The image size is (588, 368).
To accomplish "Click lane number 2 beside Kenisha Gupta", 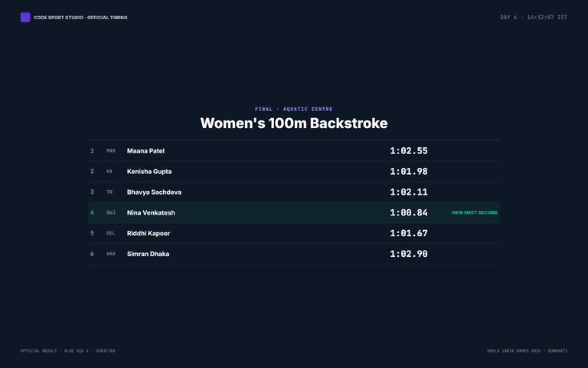I will 92,171.
